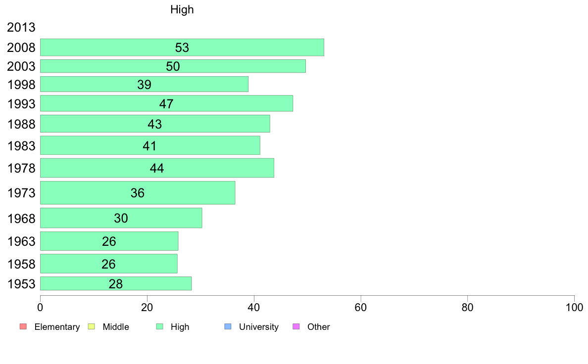The height and width of the screenshot is (364, 588).
Task: Select the University legend label
Action: tap(259, 327)
